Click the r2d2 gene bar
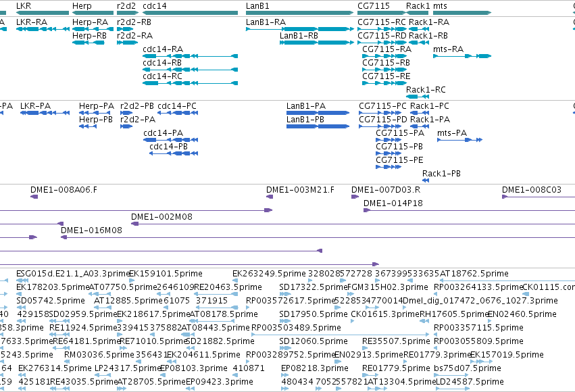The width and height of the screenshot is (575, 392). pyautogui.click(x=128, y=13)
